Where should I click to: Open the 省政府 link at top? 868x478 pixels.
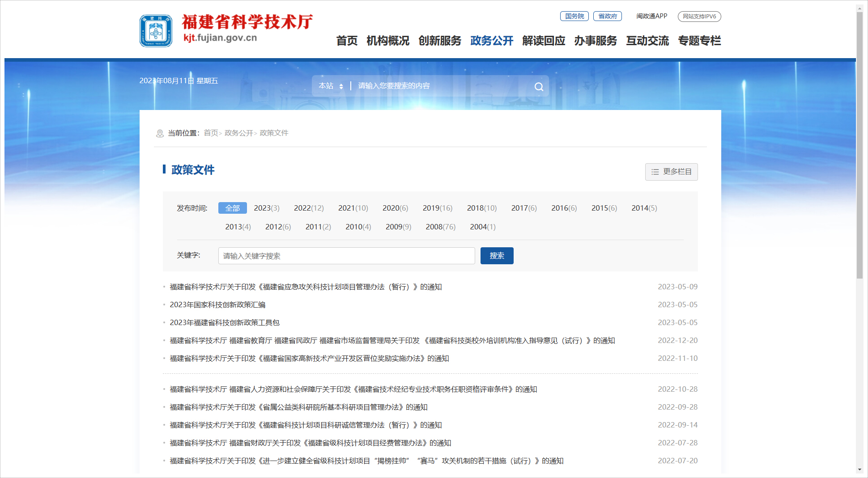[x=607, y=16]
